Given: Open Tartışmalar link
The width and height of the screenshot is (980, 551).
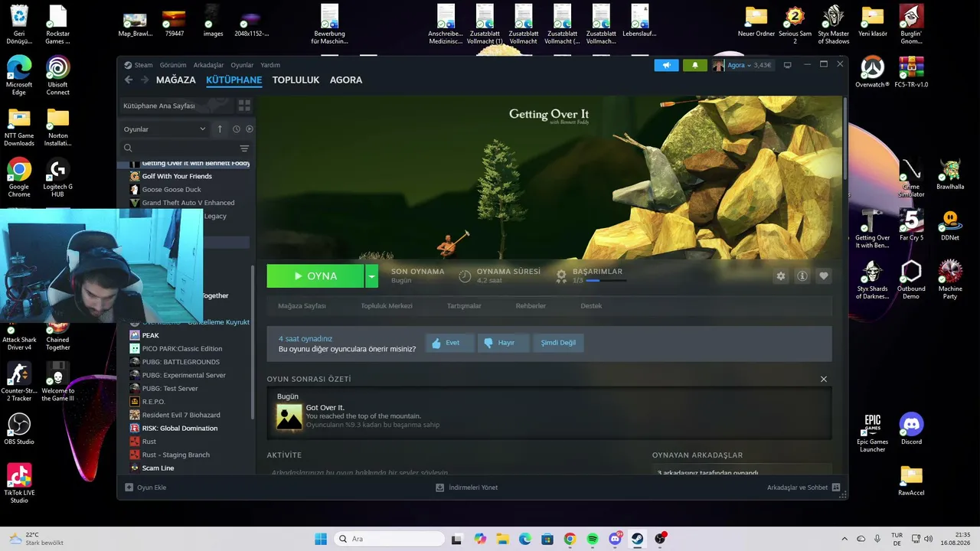Looking at the screenshot, I should (464, 306).
